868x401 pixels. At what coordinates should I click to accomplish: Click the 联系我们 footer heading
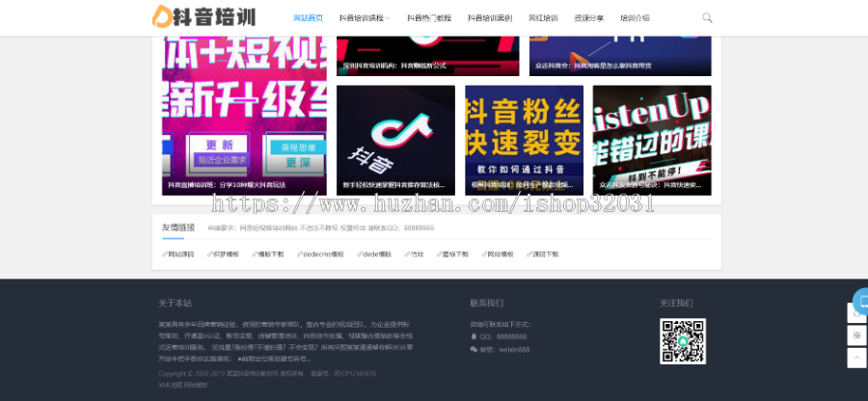(x=487, y=303)
